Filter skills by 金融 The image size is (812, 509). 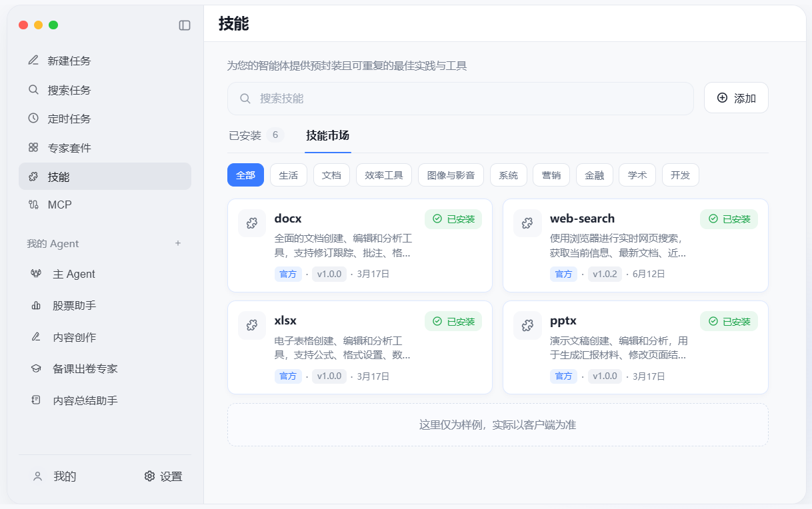click(595, 175)
